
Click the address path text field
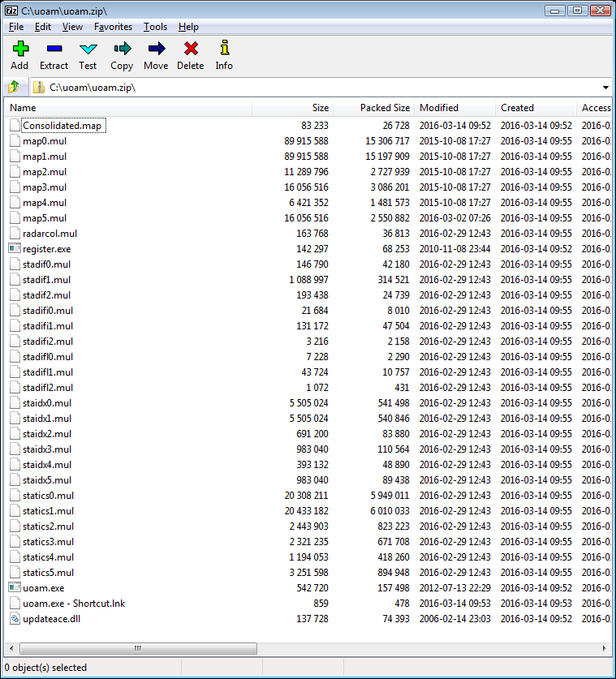(321, 88)
